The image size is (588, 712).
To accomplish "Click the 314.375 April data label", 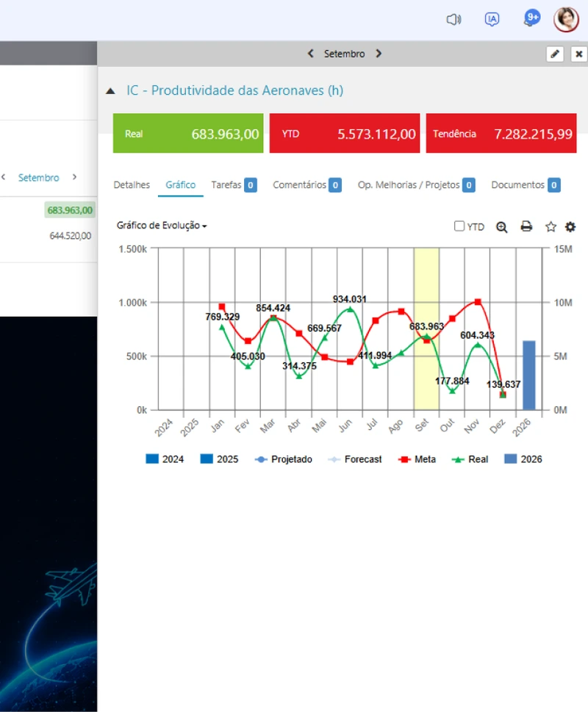I will click(x=299, y=366).
